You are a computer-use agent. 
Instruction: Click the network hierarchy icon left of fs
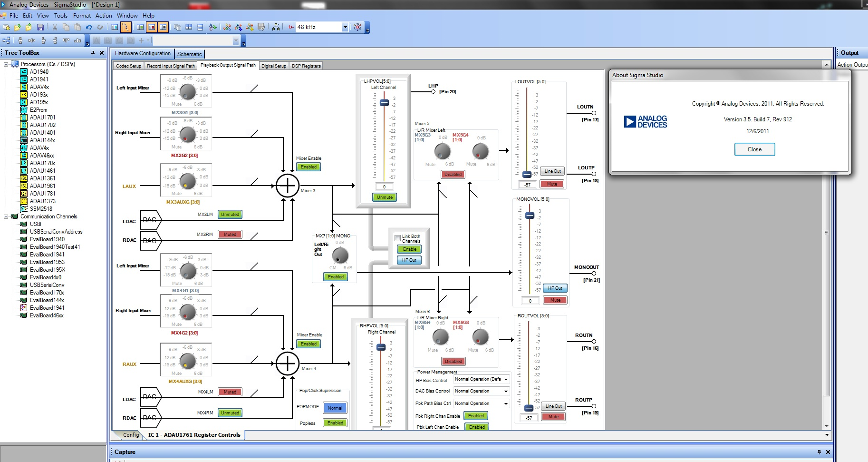point(276,27)
